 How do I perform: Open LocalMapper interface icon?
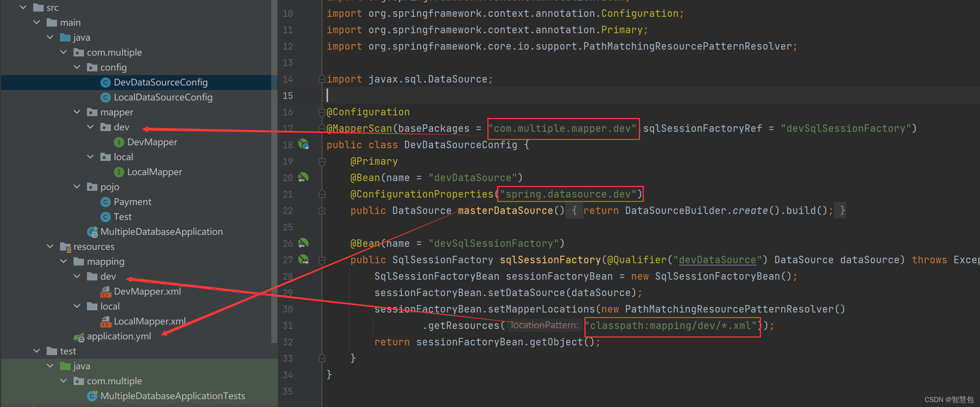119,172
